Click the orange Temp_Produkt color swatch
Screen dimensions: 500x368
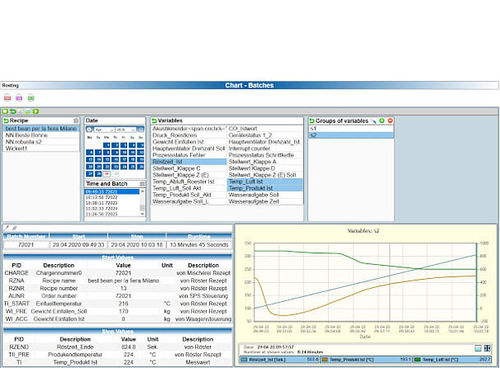click(x=325, y=360)
